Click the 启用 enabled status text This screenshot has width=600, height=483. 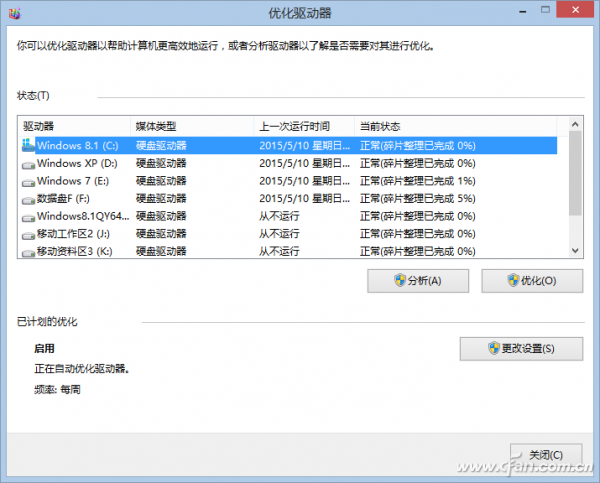[x=44, y=349]
